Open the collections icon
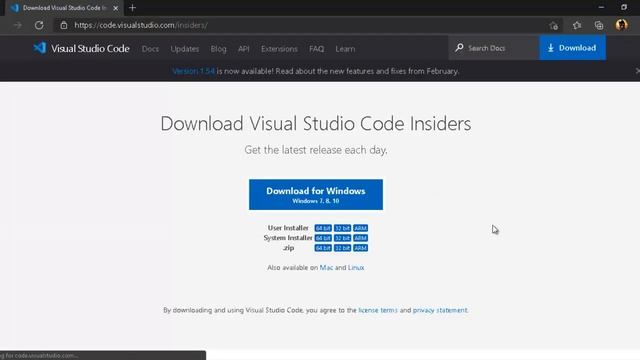The width and height of the screenshot is (640, 360). click(x=599, y=25)
